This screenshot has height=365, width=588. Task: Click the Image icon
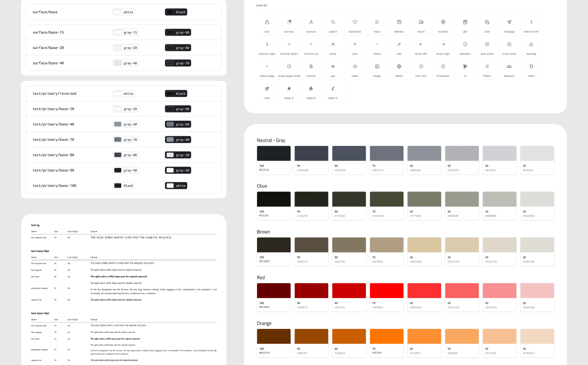(377, 67)
